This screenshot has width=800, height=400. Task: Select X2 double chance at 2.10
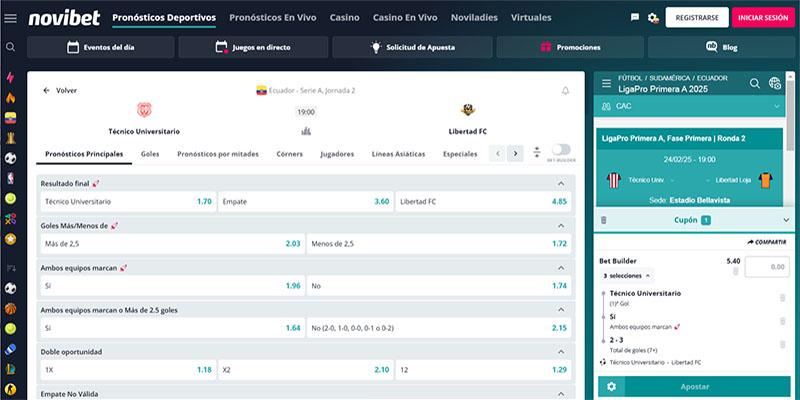(306, 370)
